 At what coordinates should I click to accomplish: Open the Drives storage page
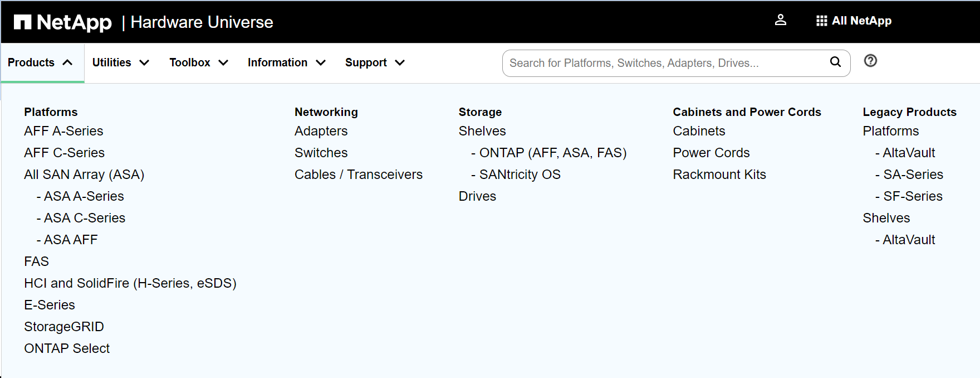pyautogui.click(x=477, y=196)
